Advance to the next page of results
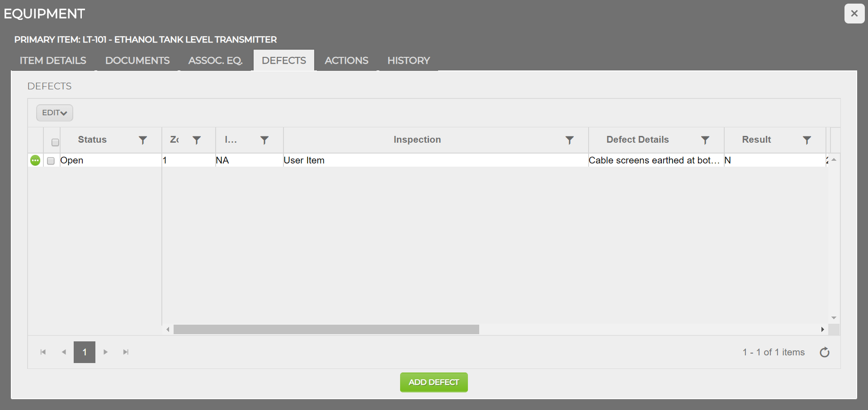 [105, 352]
